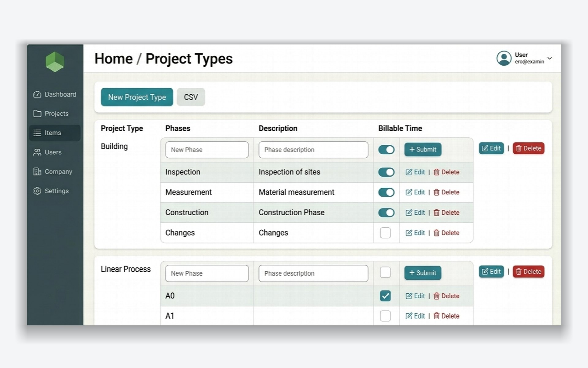Click the edit pencil icon in A0 row

pyautogui.click(x=409, y=296)
